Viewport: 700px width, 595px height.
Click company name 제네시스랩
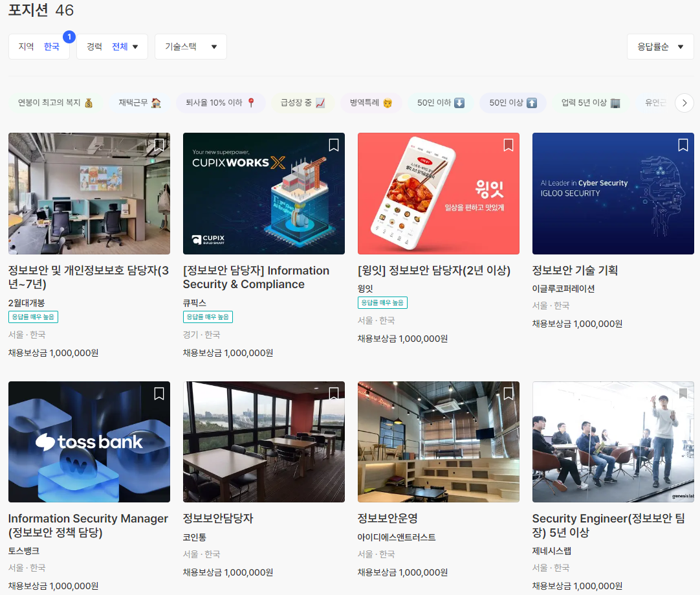[552, 551]
